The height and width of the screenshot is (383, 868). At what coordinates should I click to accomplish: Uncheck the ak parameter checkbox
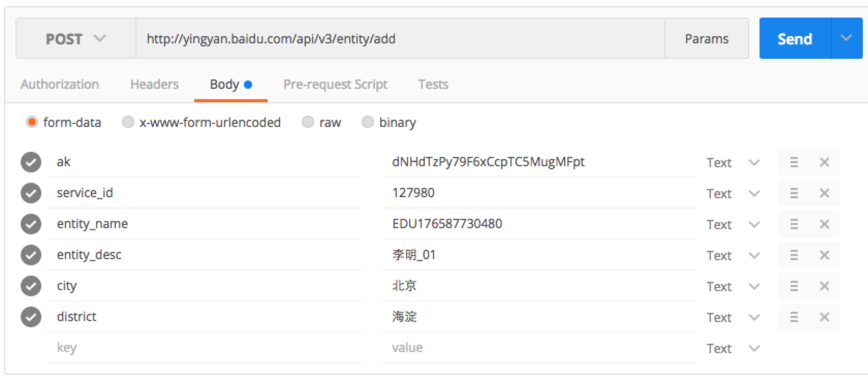coord(31,162)
